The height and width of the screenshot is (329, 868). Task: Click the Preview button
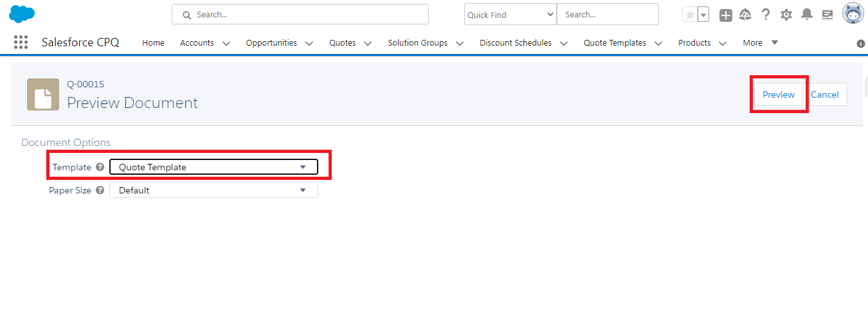coord(779,94)
